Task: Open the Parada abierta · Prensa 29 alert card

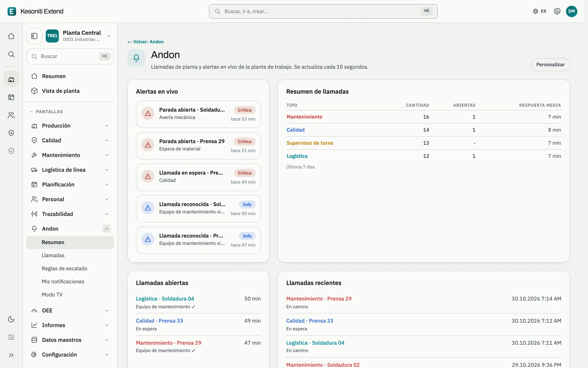Action: [x=198, y=146]
